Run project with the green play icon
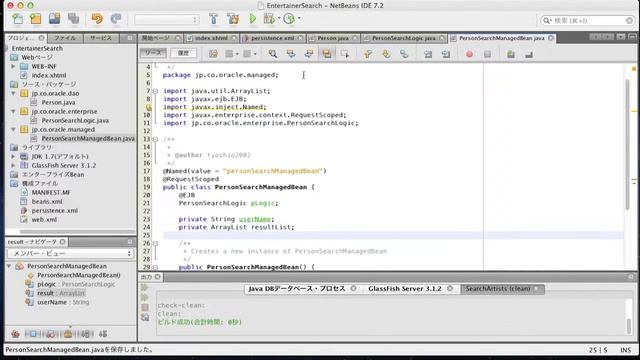 coord(253,19)
